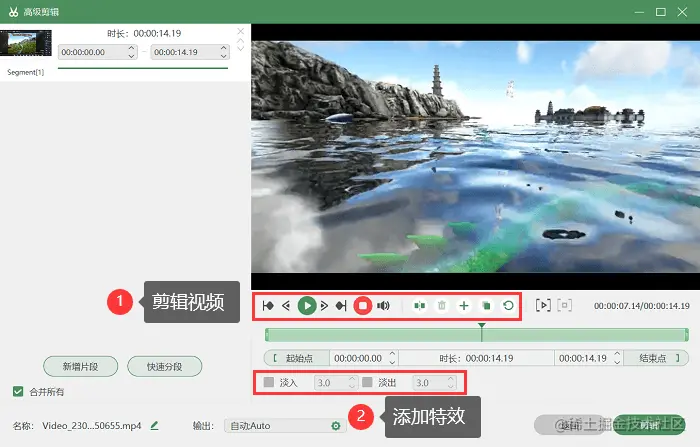The image size is (700, 447).
Task: Remove Segment[1] with the X icon
Action: point(241,31)
